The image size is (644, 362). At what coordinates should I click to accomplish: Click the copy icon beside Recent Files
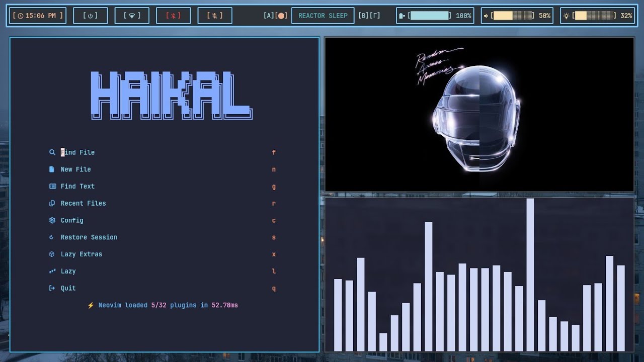(52, 203)
